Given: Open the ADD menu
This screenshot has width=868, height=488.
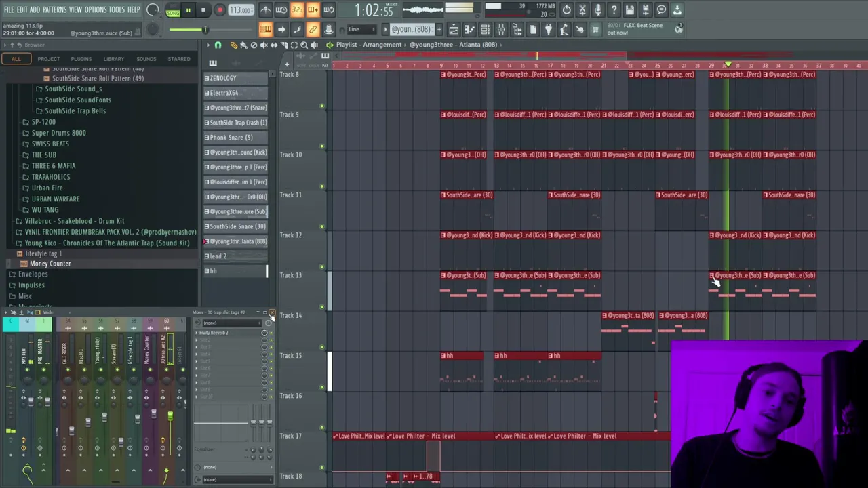Looking at the screenshot, I should click(35, 9).
